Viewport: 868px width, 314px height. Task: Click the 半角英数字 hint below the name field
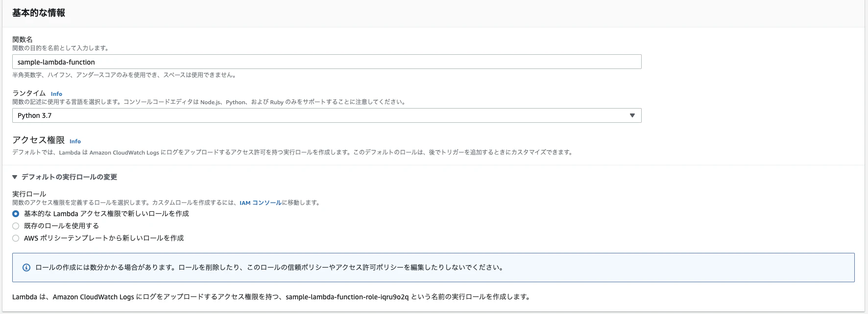pos(125,75)
